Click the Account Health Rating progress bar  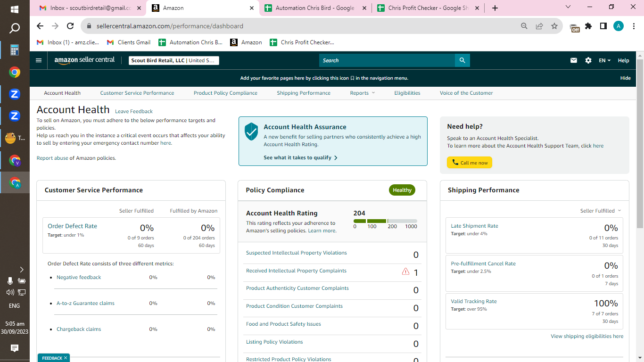tap(385, 221)
